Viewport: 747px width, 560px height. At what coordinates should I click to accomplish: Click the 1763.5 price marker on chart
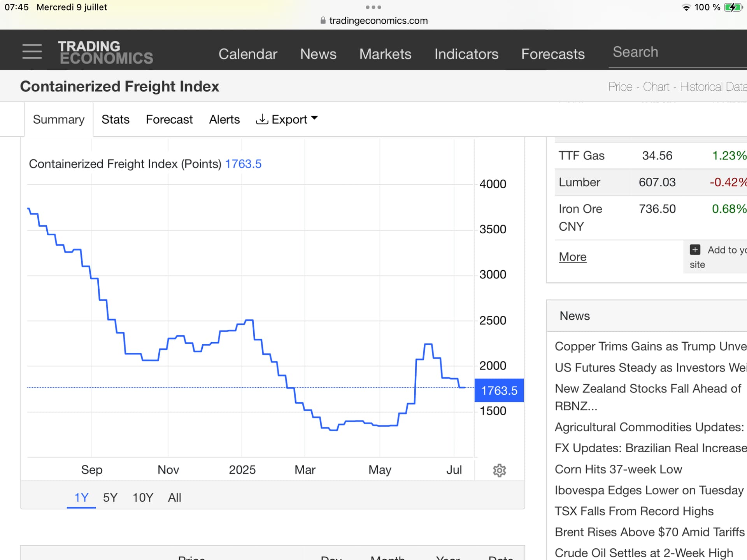coord(499,390)
